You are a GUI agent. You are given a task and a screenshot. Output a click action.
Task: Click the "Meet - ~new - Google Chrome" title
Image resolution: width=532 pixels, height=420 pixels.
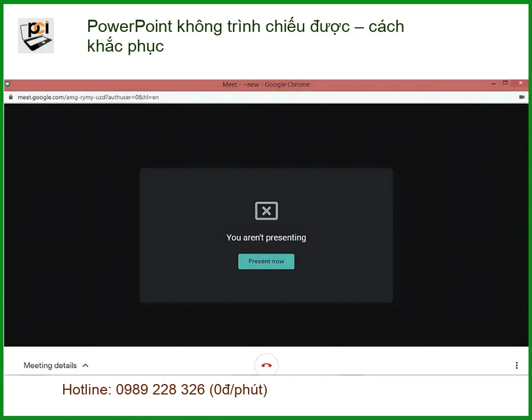click(266, 85)
